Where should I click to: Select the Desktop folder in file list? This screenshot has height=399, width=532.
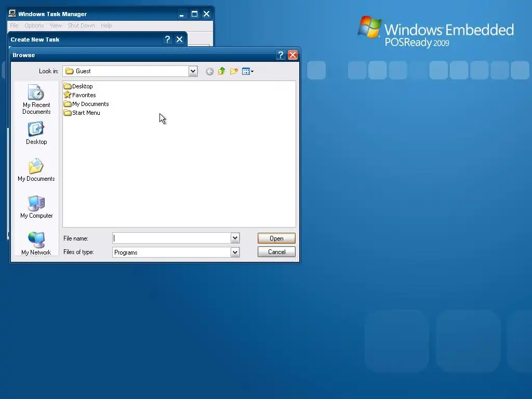78,86
